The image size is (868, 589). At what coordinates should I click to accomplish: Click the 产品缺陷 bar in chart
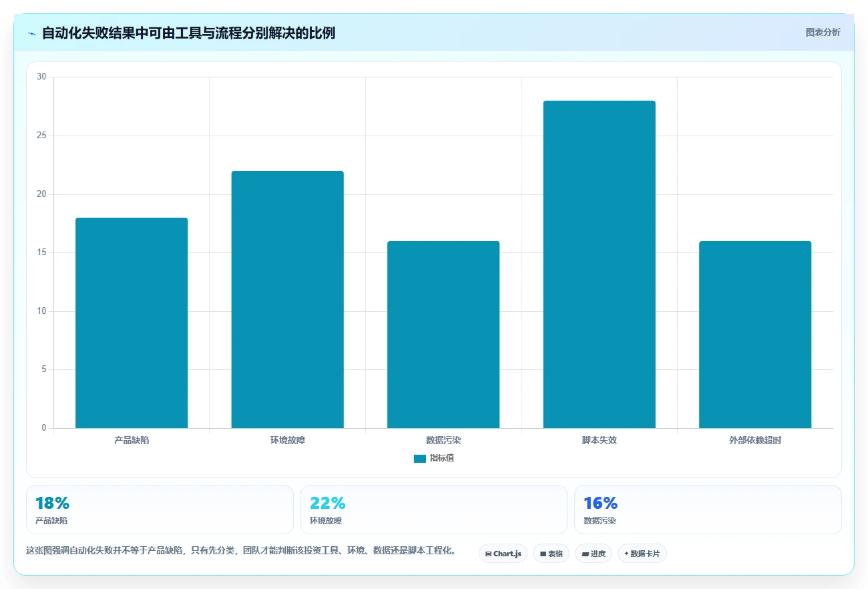click(x=132, y=323)
